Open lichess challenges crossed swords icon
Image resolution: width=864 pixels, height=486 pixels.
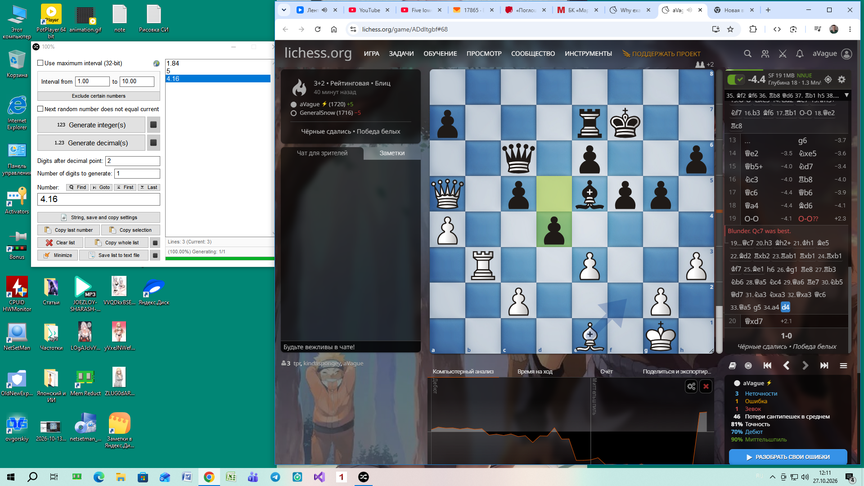point(782,53)
